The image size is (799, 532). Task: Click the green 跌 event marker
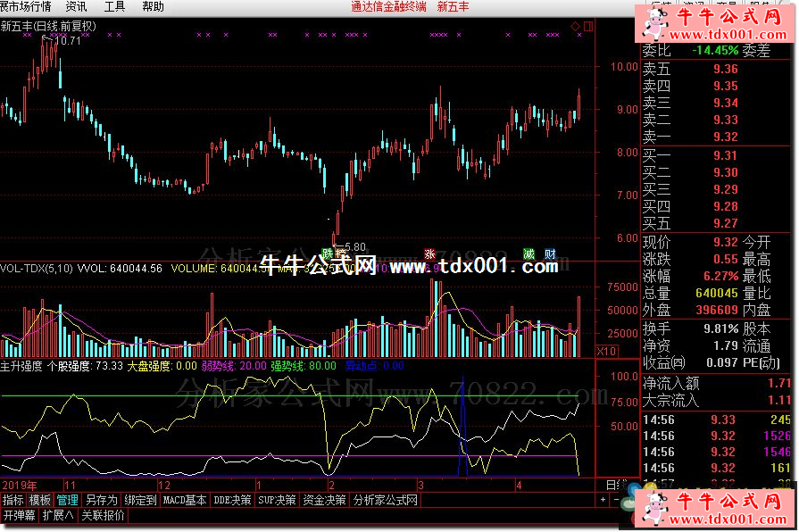tap(327, 254)
